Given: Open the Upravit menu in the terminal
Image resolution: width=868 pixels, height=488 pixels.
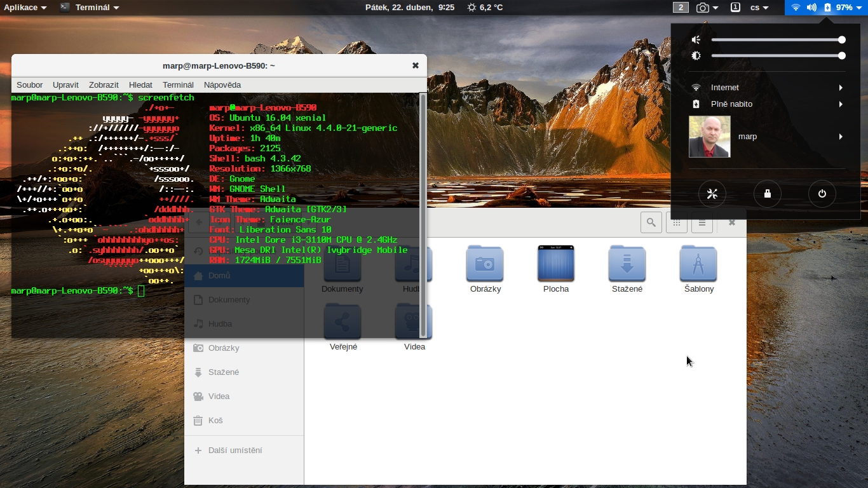Looking at the screenshot, I should [65, 85].
